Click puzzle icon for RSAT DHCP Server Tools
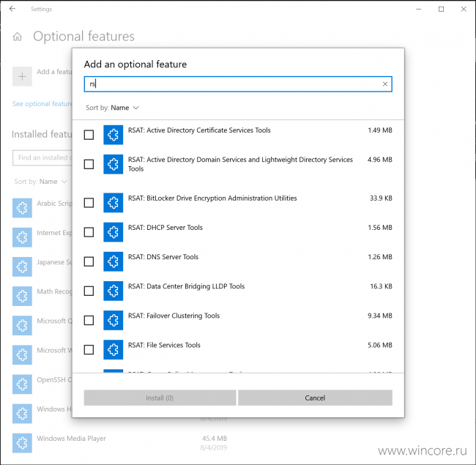The height and width of the screenshot is (465, 476). pyautogui.click(x=114, y=232)
